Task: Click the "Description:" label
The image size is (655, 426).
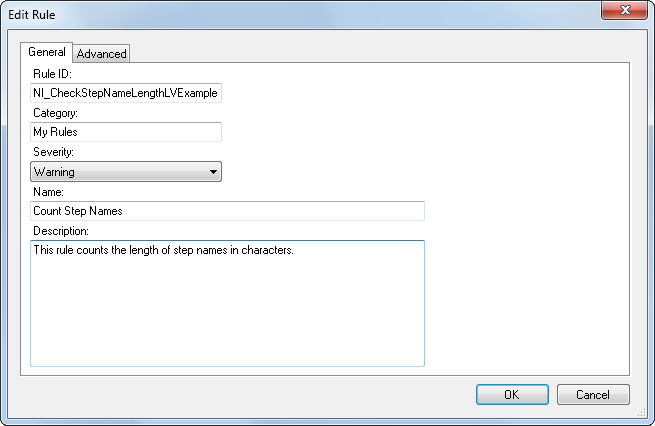Action: click(61, 231)
